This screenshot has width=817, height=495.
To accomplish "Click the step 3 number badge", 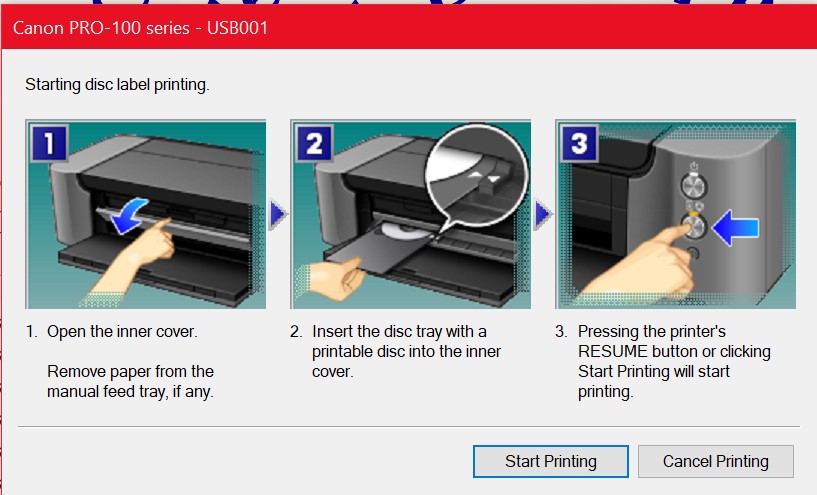I will tap(579, 143).
